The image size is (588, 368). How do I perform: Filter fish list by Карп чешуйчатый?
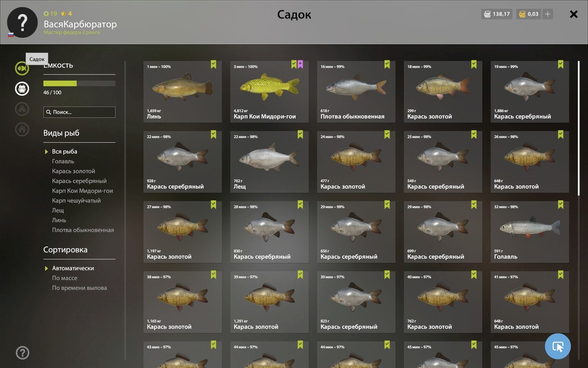(x=76, y=201)
